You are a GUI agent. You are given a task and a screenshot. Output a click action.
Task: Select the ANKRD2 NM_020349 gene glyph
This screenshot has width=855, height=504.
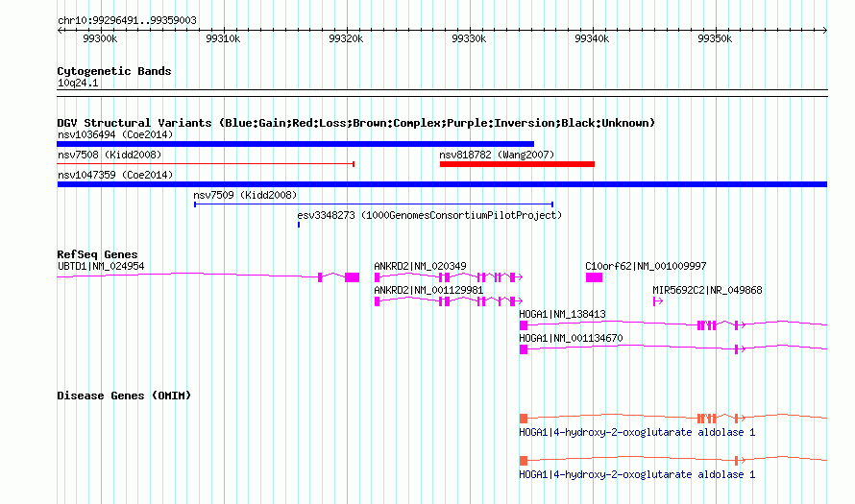coord(449,277)
